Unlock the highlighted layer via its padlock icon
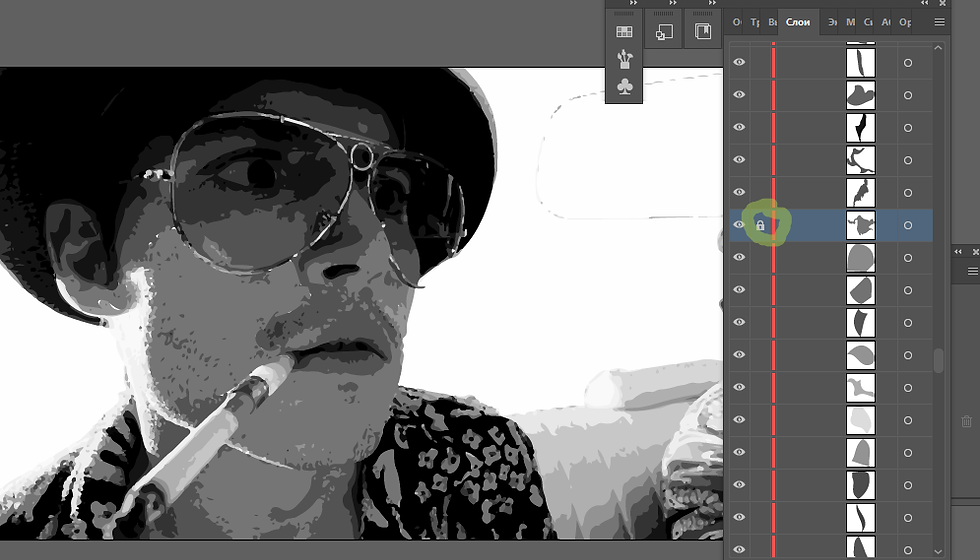This screenshot has width=980, height=560. pos(760,226)
